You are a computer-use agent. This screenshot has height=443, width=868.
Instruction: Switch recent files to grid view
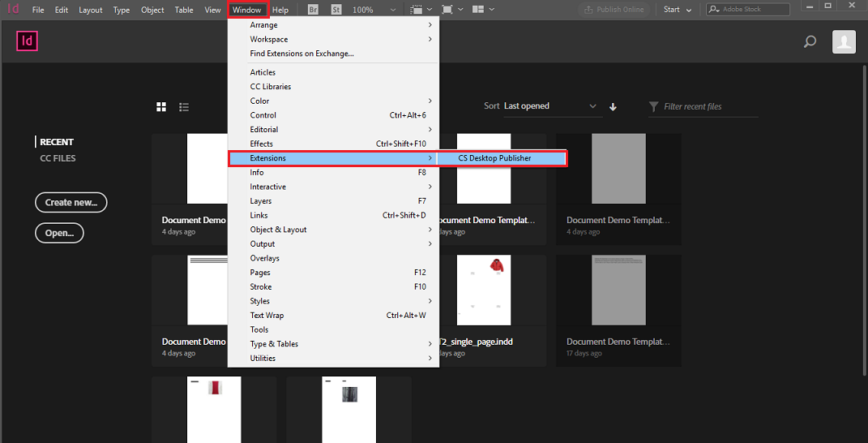coord(161,107)
